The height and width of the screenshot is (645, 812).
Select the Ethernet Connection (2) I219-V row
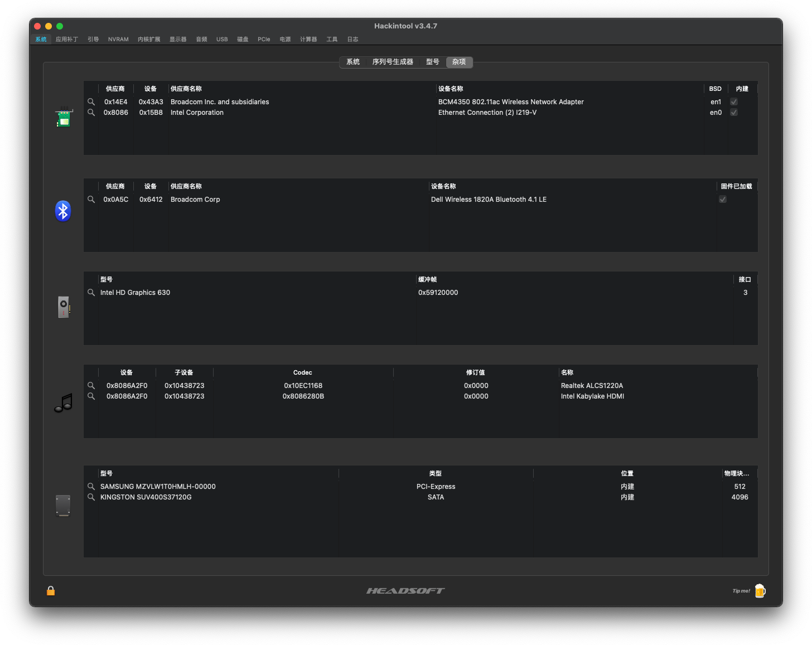click(420, 113)
